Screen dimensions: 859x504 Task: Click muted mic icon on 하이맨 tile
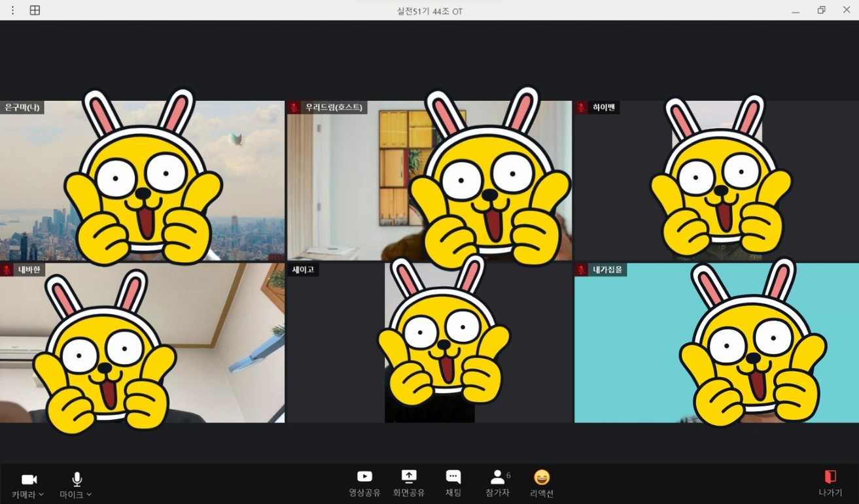[582, 107]
